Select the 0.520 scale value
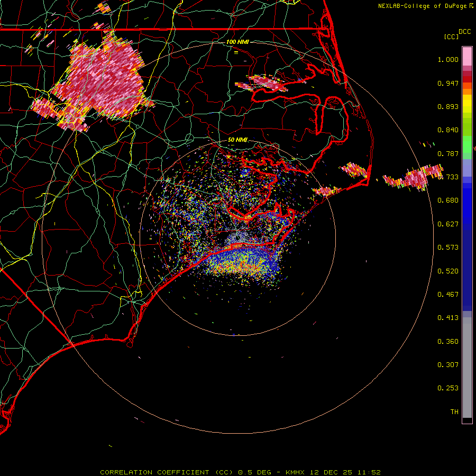The width and height of the screenshot is (476, 476). pyautogui.click(x=448, y=271)
